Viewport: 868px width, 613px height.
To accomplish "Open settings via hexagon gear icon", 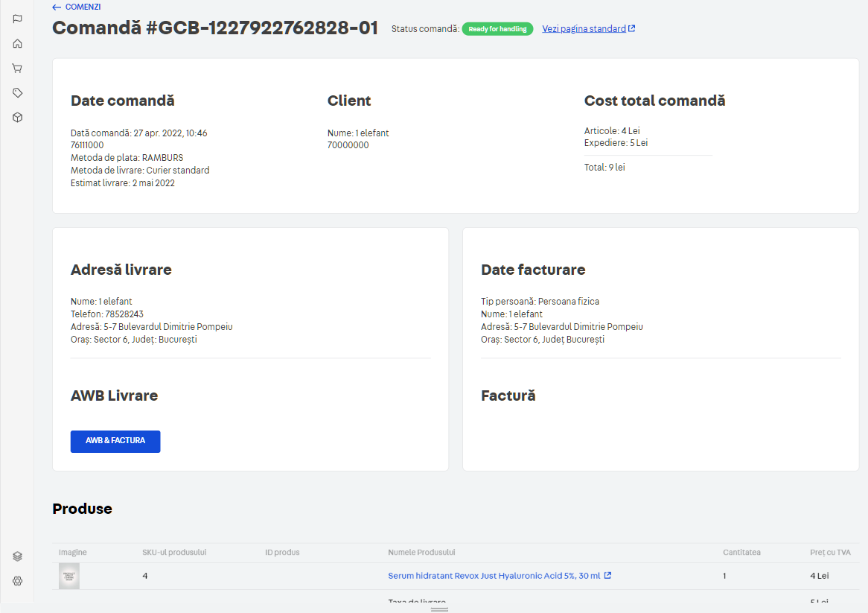I will click(17, 580).
